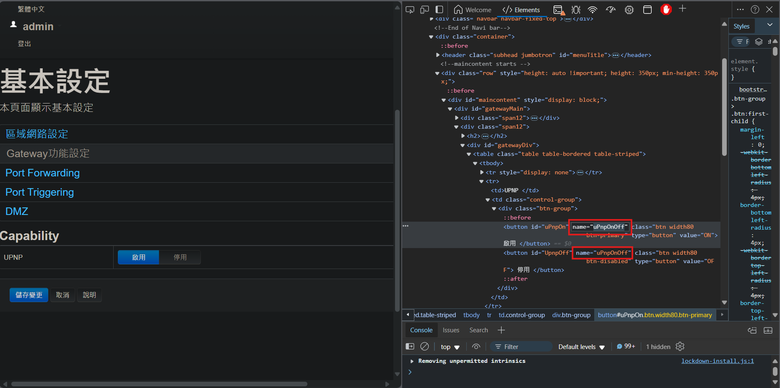The height and width of the screenshot is (388, 780).
Task: Open the Console tool icon with warning
Action: click(x=559, y=9)
